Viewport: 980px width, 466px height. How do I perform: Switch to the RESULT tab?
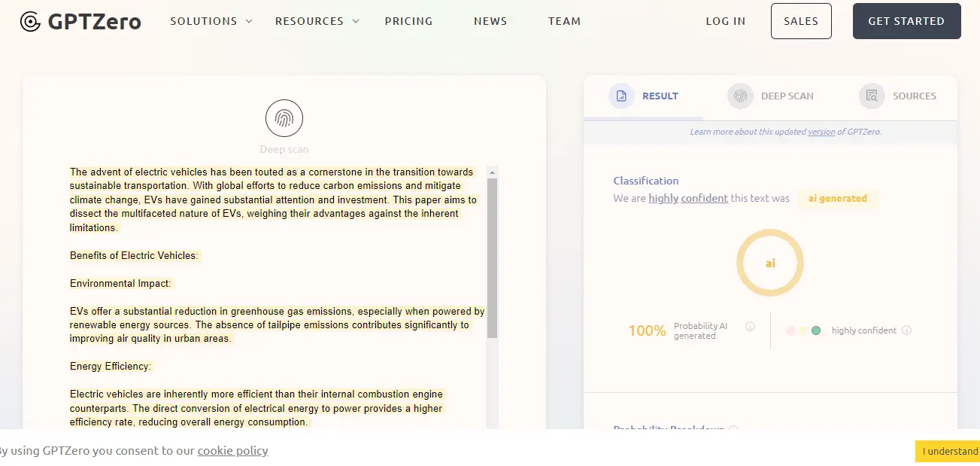coord(660,96)
